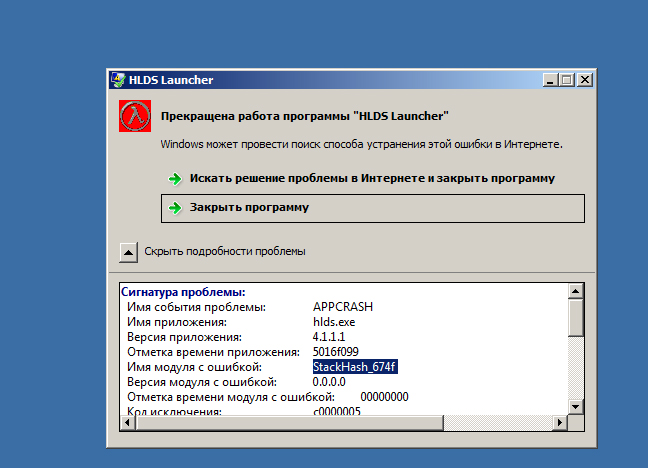Screen dimensions: 648x468
Task: Maximize the HLDS Launcher window
Action: pos(567,80)
